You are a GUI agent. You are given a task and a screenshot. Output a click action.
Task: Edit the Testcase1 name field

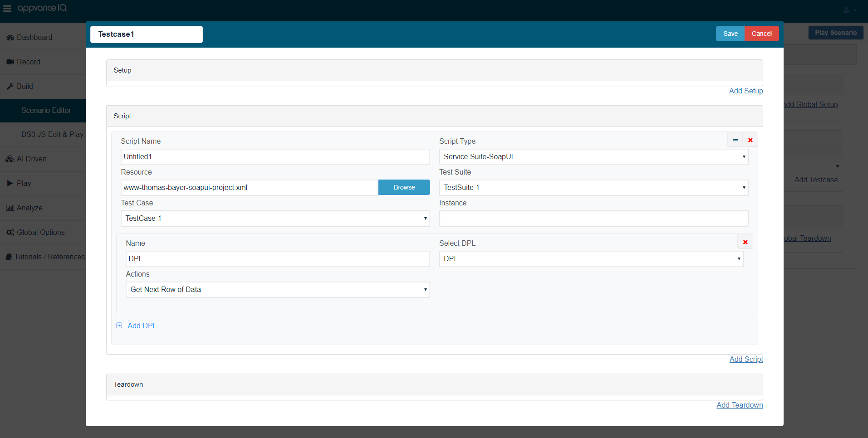(146, 34)
